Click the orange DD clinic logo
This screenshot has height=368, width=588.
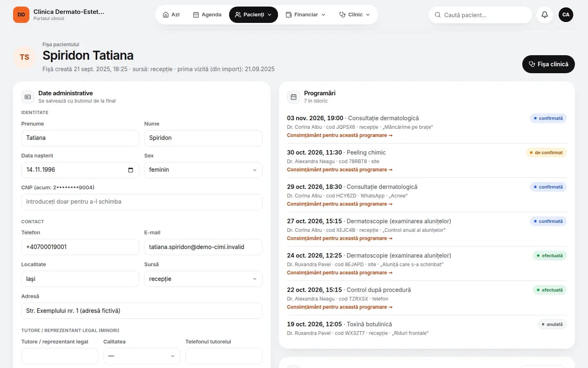coord(21,15)
